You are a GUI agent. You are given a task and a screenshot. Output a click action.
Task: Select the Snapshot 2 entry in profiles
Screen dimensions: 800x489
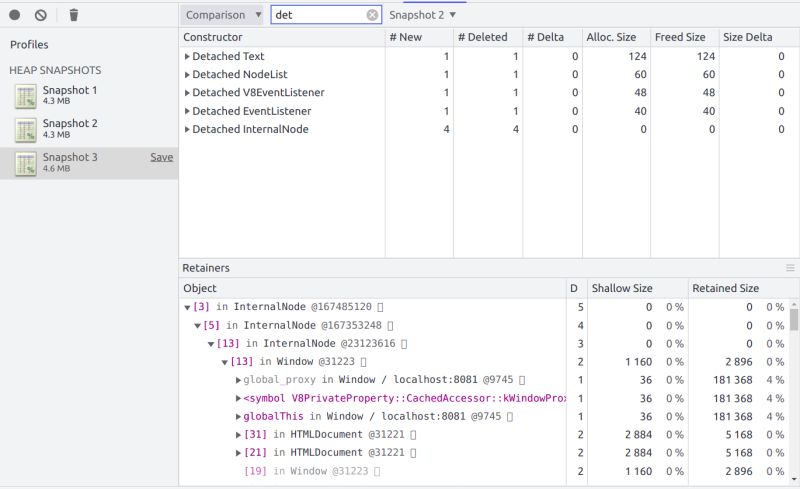(89, 130)
